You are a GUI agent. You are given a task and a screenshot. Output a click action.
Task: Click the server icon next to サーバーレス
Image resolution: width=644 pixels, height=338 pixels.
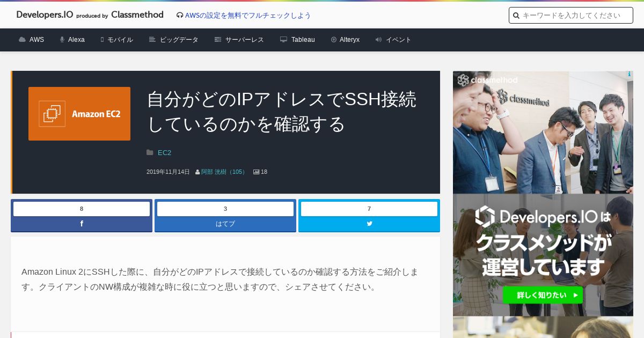click(218, 40)
